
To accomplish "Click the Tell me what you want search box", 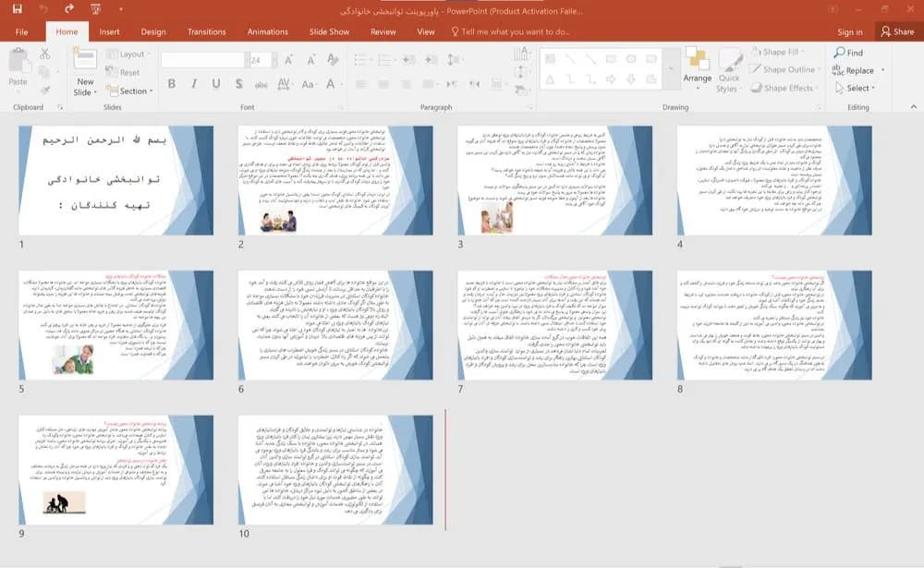I will click(x=510, y=31).
